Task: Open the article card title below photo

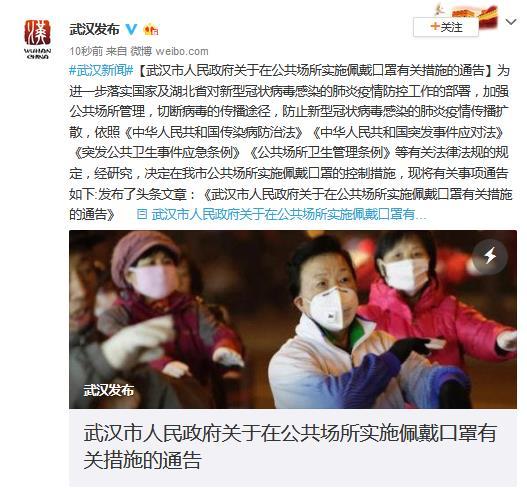Action: [290, 447]
